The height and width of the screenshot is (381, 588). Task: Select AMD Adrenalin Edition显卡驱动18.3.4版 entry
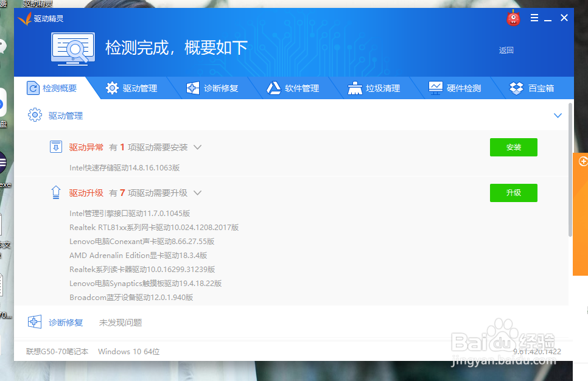pyautogui.click(x=138, y=256)
